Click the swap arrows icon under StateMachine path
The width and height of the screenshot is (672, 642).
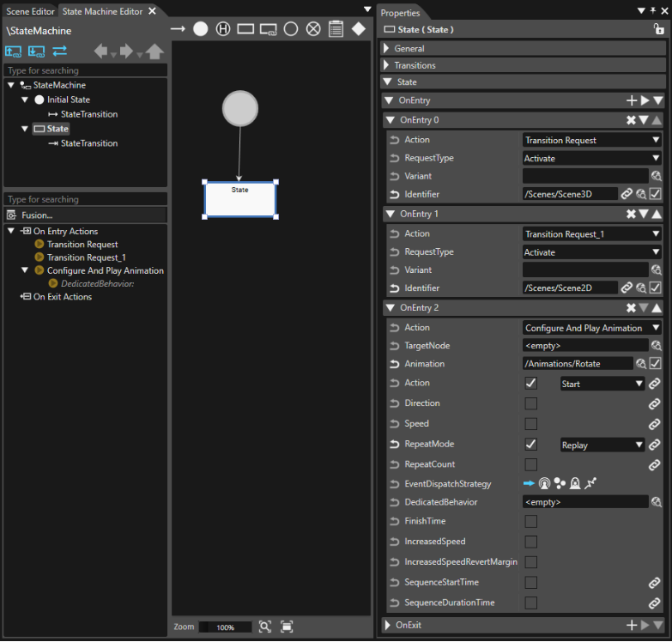(x=59, y=51)
